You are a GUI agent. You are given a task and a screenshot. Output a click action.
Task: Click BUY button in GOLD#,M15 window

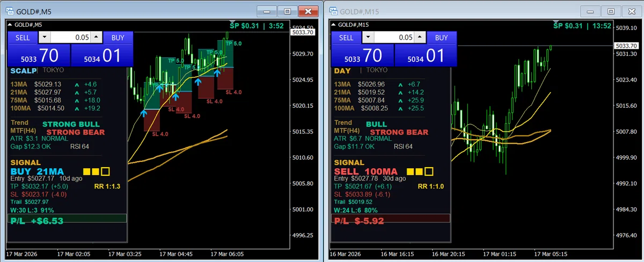[441, 38]
